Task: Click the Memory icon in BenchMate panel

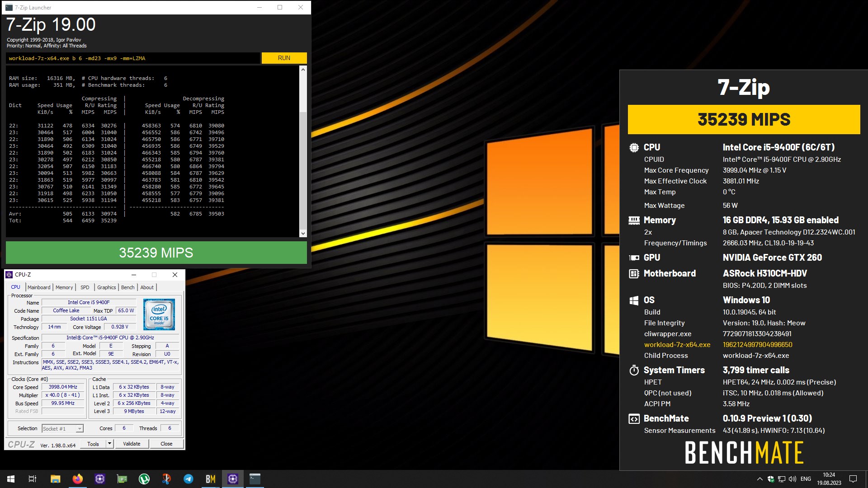Action: 634,221
